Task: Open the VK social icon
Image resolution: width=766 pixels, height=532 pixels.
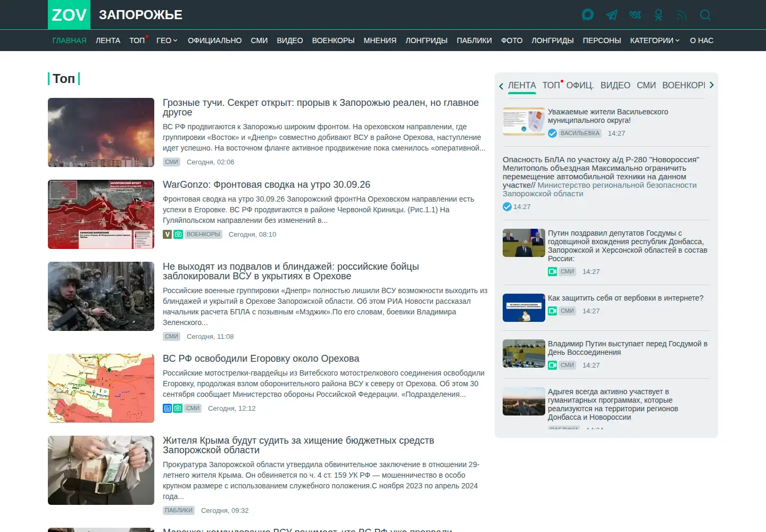Action: tap(635, 15)
